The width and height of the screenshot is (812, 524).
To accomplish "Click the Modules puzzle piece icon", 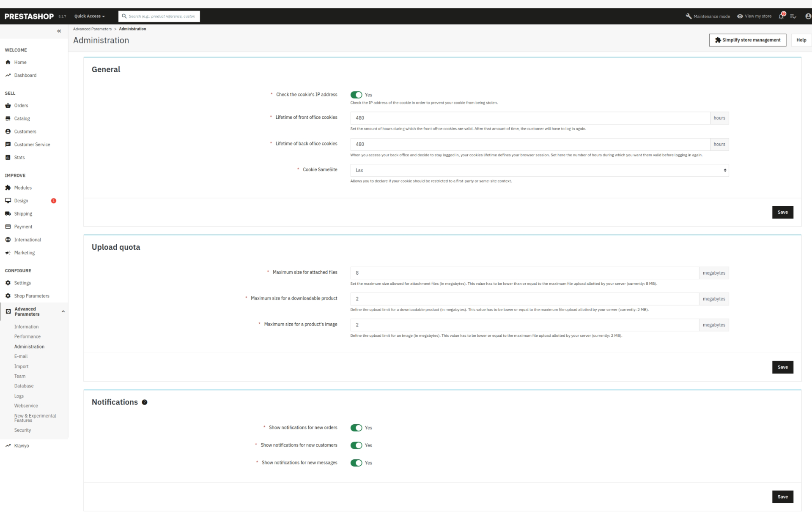I will [x=8, y=188].
